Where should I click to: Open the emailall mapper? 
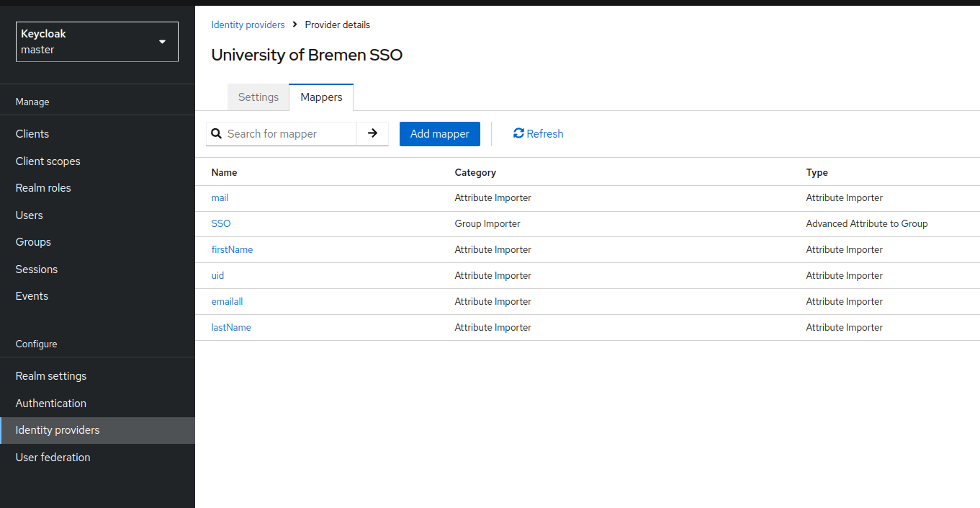click(227, 301)
